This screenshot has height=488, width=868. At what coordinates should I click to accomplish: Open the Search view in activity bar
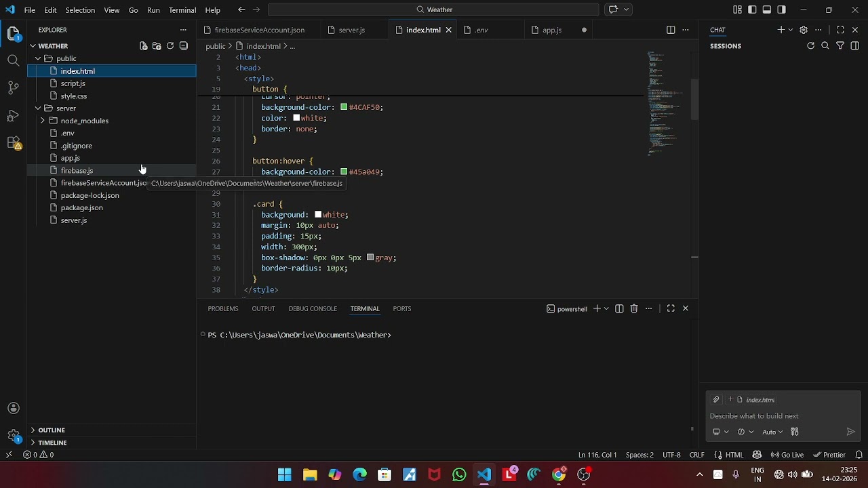(x=13, y=61)
